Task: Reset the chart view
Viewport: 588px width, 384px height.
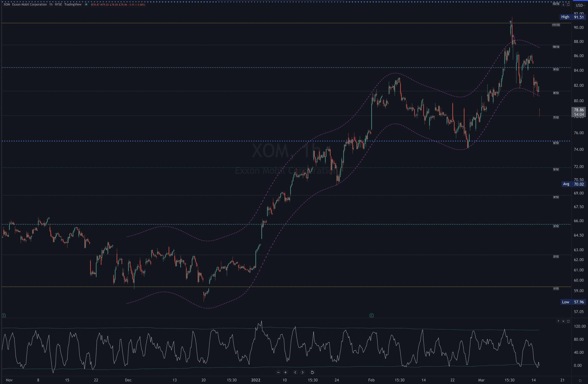Action: coord(312,372)
